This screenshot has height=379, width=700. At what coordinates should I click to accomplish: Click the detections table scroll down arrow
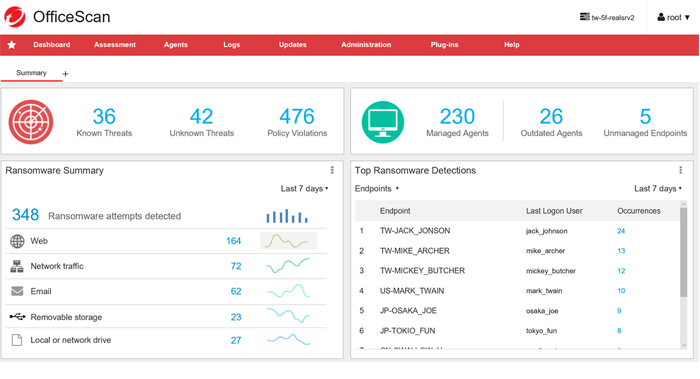point(683,345)
